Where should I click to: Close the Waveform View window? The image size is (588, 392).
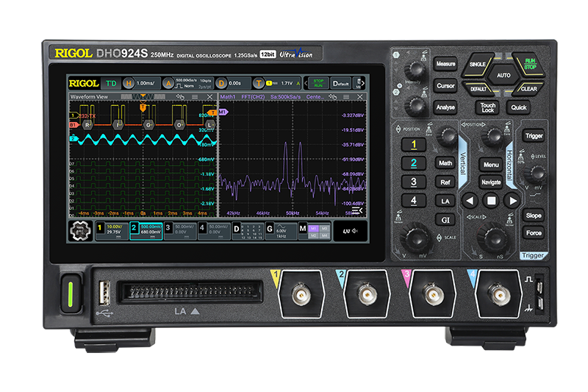click(209, 97)
